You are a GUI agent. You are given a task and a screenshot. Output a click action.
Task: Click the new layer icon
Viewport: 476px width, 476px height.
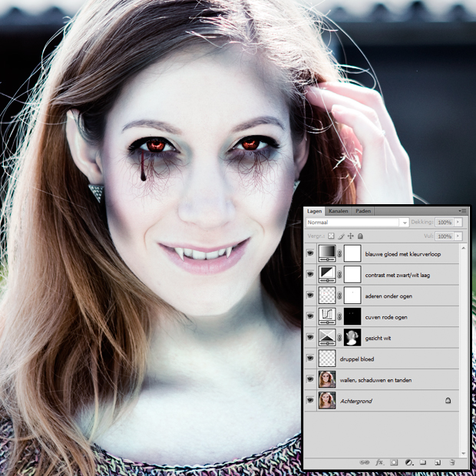click(x=437, y=462)
